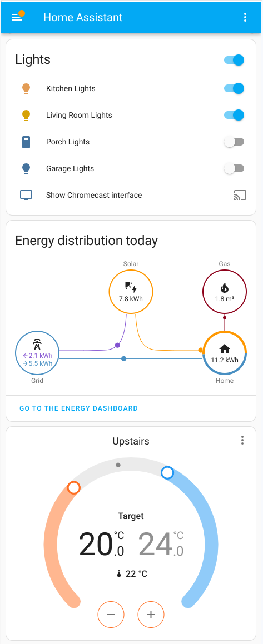263x644 pixels.
Task: Click the Home consumption circle
Action: coord(225,353)
